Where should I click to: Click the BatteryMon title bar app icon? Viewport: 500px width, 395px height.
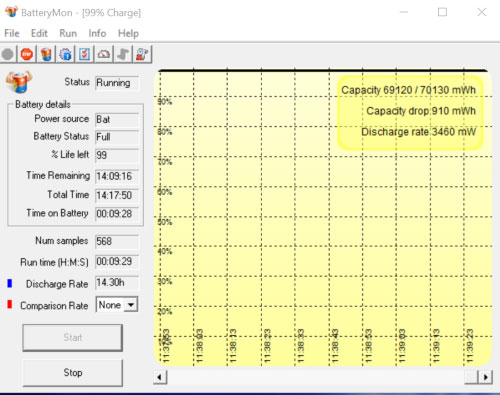[11, 12]
